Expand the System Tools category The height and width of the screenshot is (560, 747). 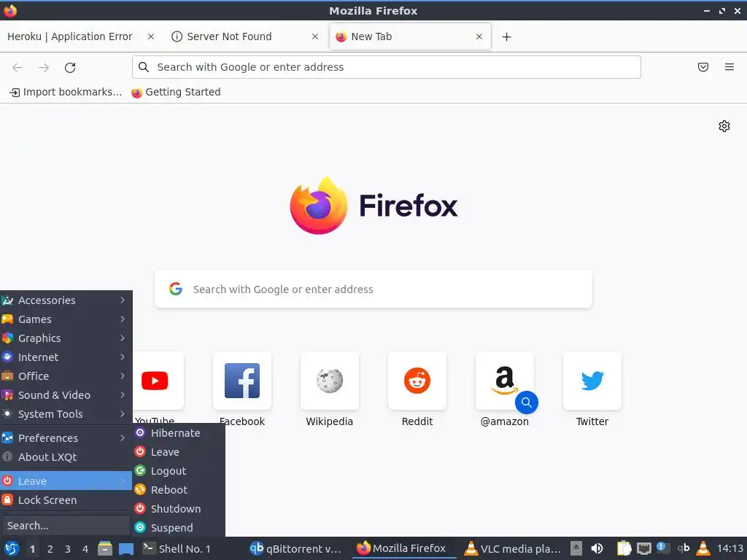[x=66, y=414]
